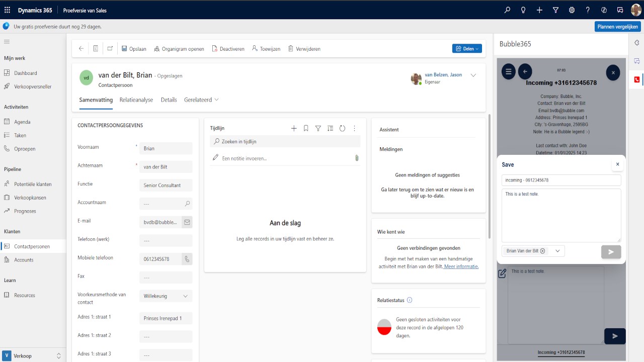Remove the Brian Van der Bilt tag
The height and width of the screenshot is (362, 644).
(x=542, y=251)
